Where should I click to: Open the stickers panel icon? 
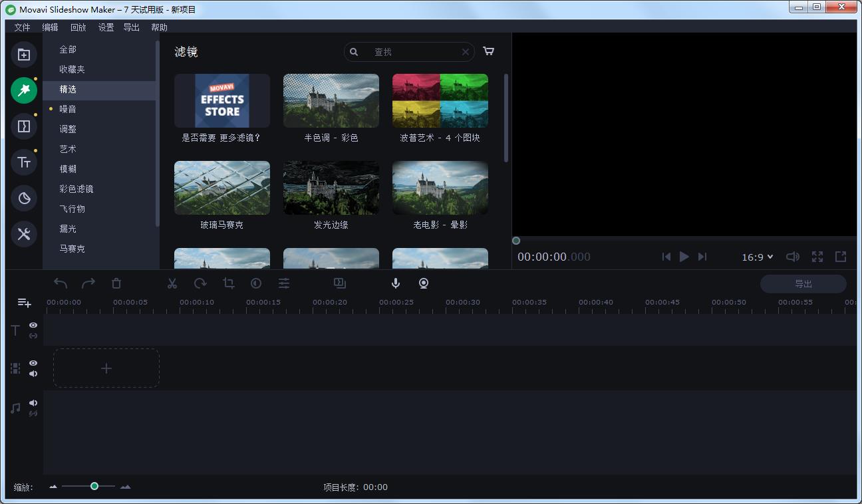[x=24, y=198]
